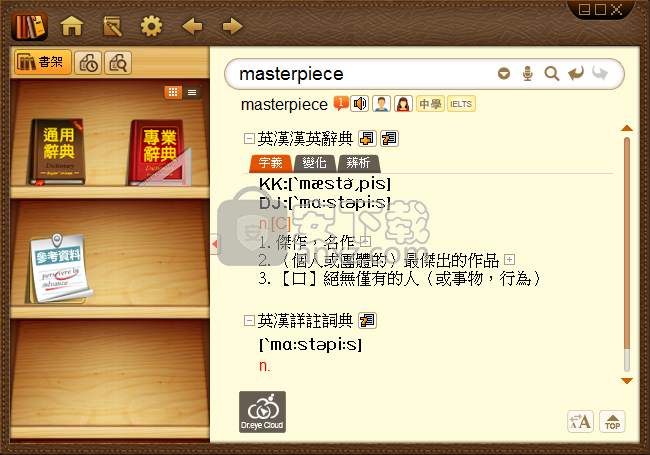
Task: Switch shelf to grid view
Action: click(173, 92)
